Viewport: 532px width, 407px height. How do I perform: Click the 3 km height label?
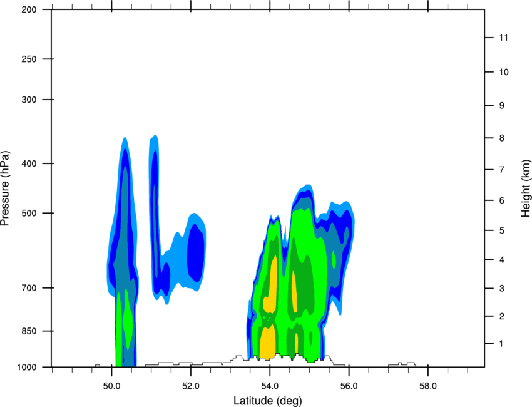click(x=502, y=288)
